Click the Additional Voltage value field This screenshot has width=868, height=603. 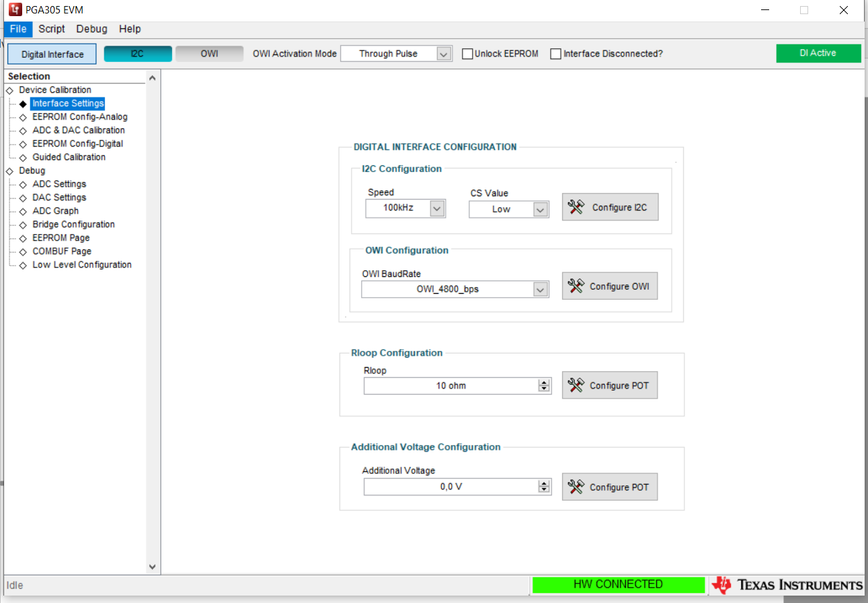(450, 487)
